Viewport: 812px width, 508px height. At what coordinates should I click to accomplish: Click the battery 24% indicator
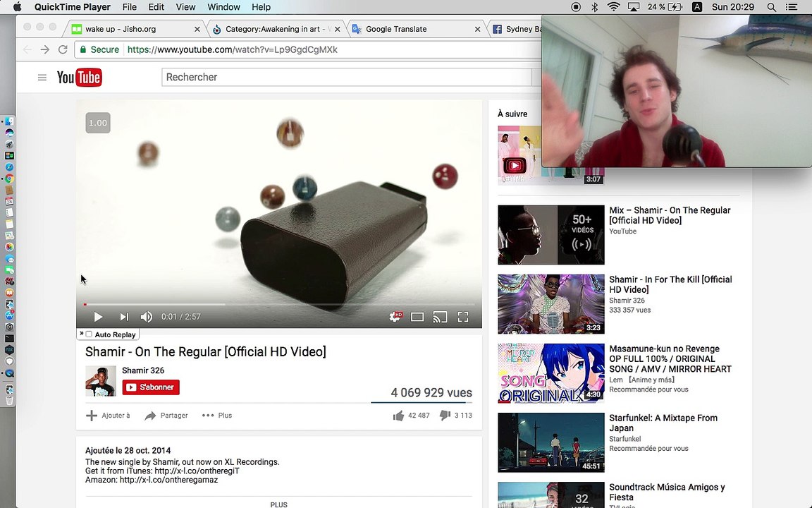click(x=665, y=7)
